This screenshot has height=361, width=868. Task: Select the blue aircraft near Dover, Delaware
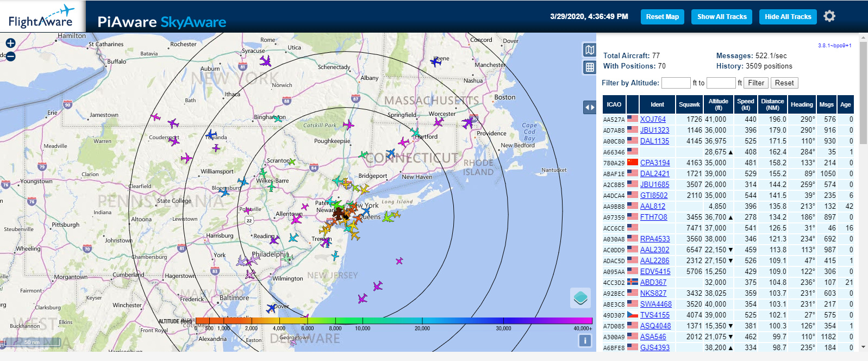(x=271, y=308)
